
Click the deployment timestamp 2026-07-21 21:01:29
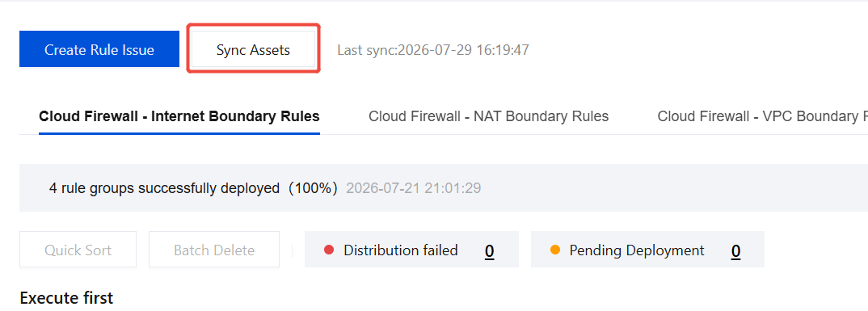414,188
